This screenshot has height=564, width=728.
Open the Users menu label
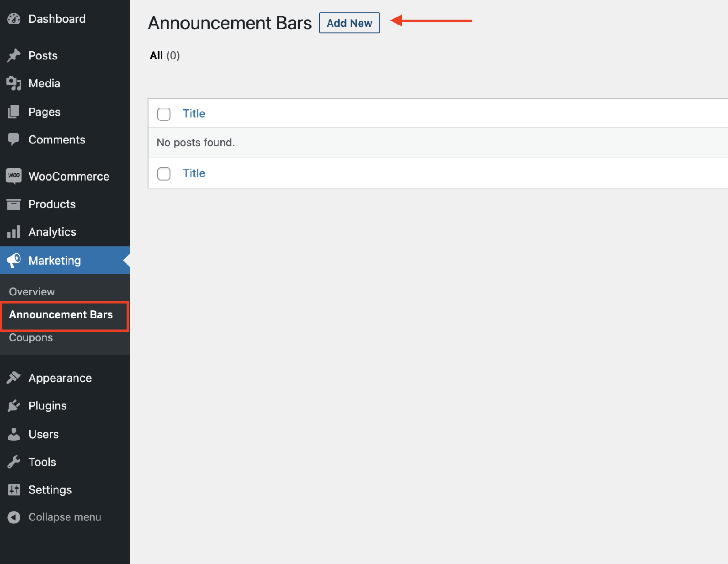point(43,434)
